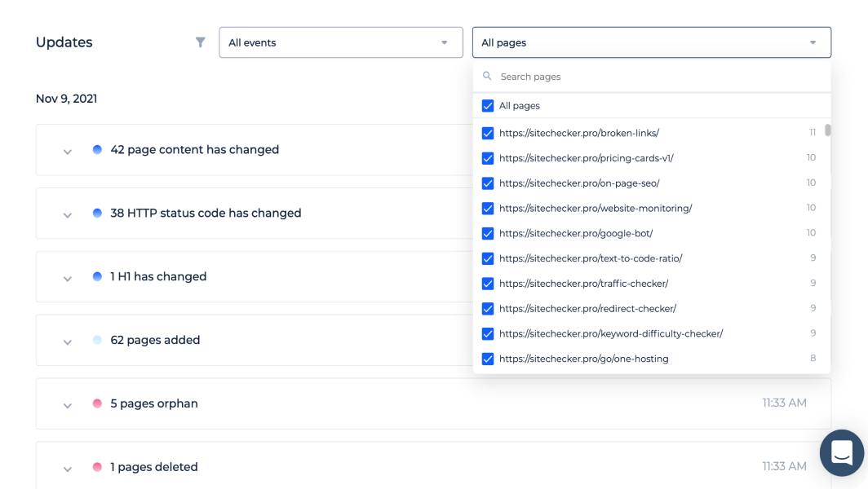Screen dimensions: 868x489
Task: Click the light blue dot beside 62 pages added
Action: [x=97, y=340]
